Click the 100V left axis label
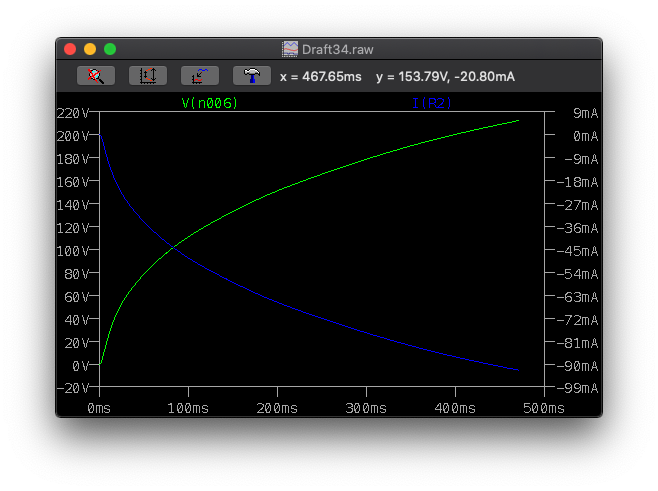The width and height of the screenshot is (658, 491). pos(73,251)
